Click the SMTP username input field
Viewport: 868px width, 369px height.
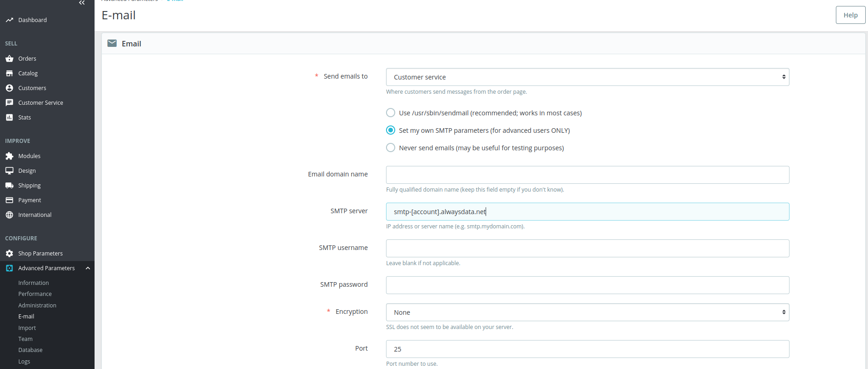587,249
